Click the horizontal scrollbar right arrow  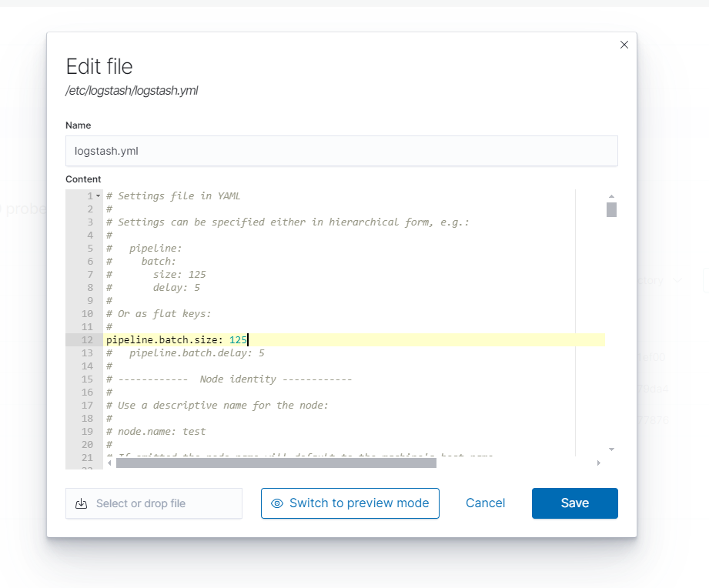click(599, 463)
